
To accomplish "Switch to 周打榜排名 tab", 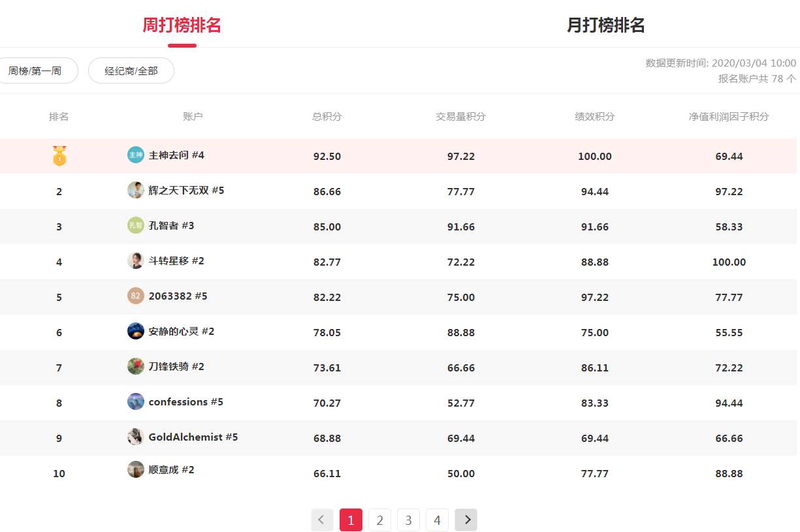I will [x=182, y=25].
